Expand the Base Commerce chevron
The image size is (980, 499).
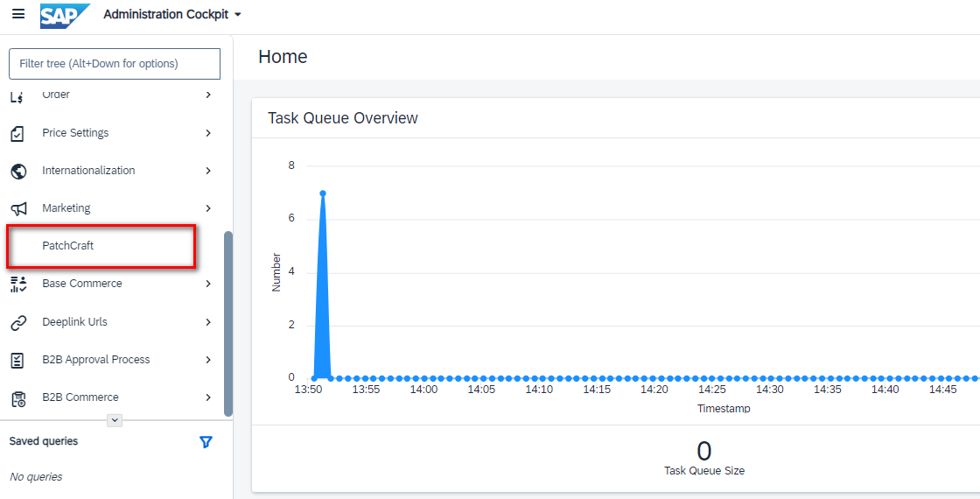click(208, 284)
